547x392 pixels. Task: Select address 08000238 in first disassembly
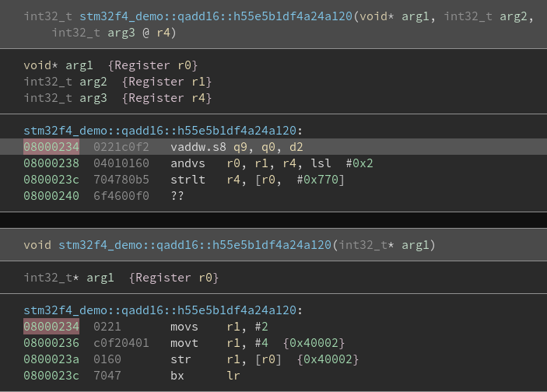pos(51,163)
